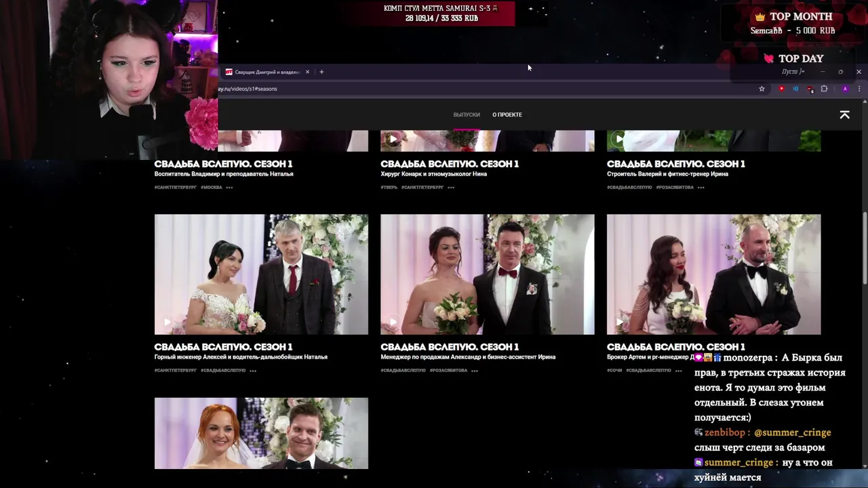Click the blue sound-wave extension icon

(x=795, y=89)
